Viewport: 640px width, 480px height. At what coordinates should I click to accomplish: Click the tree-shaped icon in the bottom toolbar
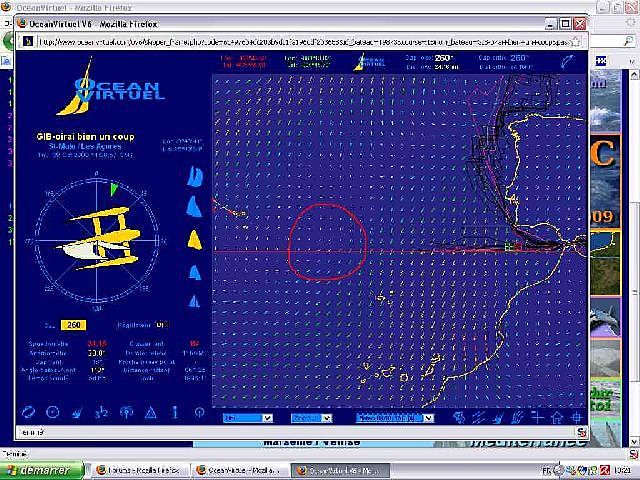126,412
